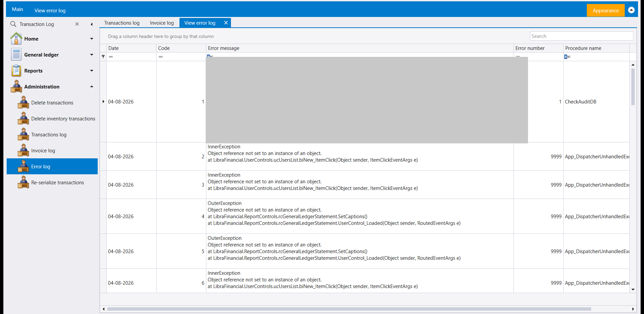Select the CheckAuditDB cell
Screen dimensions: 644x314
(596, 101)
